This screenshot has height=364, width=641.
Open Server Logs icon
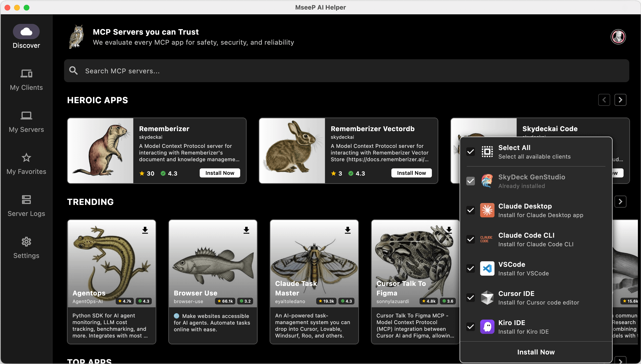[26, 200]
